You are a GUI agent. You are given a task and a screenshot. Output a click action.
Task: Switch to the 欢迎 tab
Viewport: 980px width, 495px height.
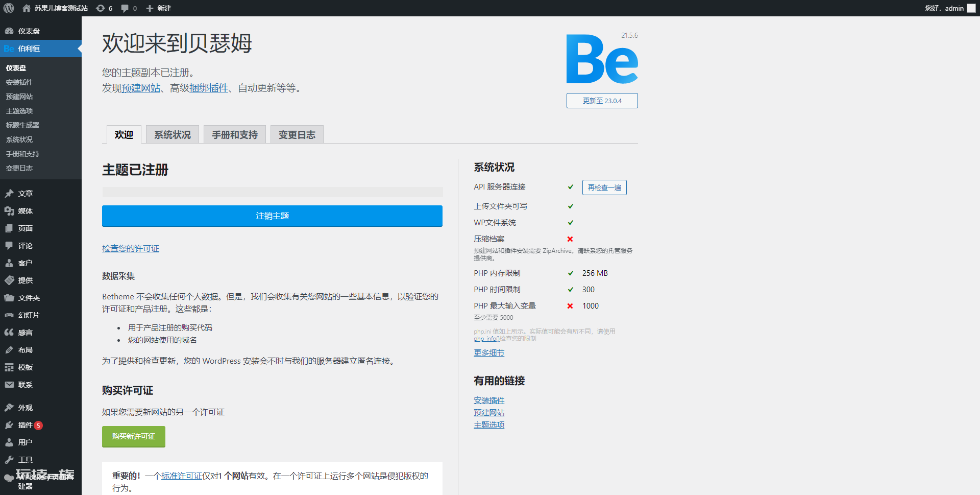tap(124, 134)
